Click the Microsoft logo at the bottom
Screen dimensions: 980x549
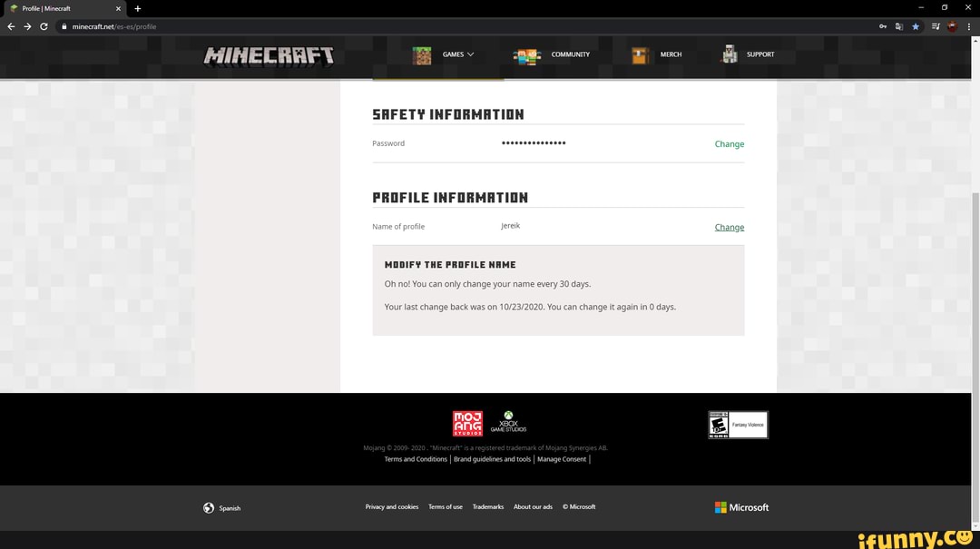741,506
